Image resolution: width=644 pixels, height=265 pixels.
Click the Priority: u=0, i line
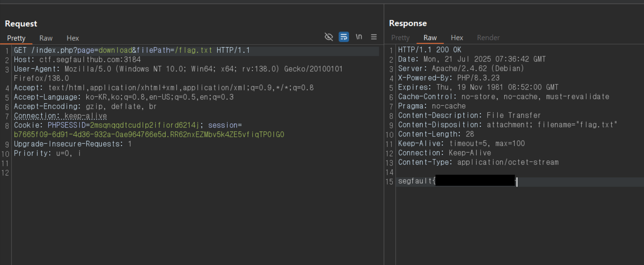[47, 153]
